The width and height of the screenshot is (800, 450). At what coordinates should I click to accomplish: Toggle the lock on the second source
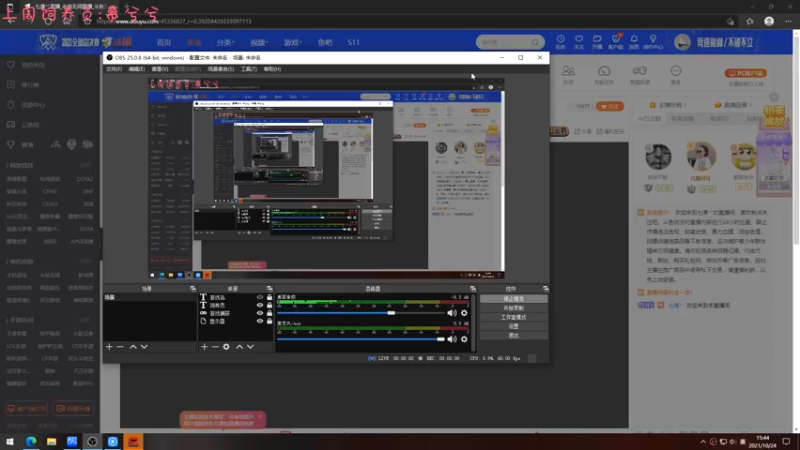pos(270,305)
